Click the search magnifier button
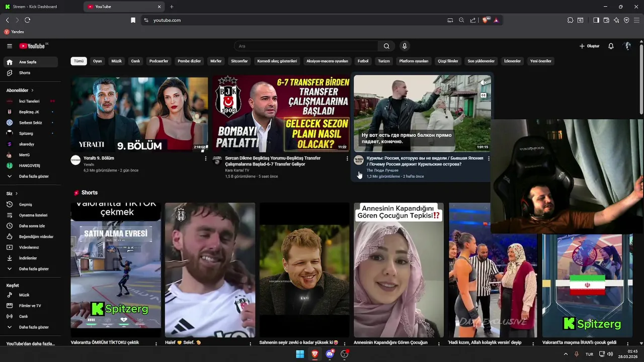This screenshot has width=644, height=362. [386, 46]
